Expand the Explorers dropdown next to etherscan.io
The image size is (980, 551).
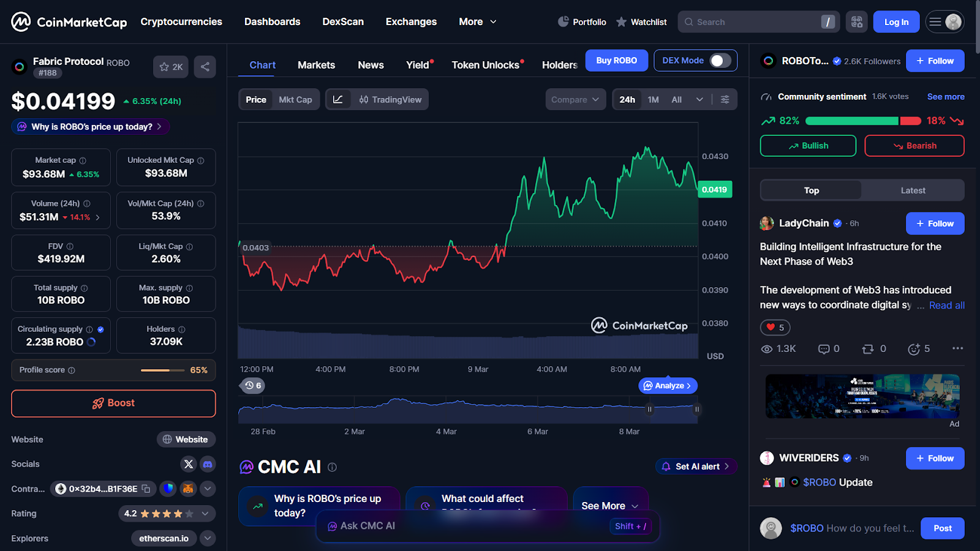[208, 538]
